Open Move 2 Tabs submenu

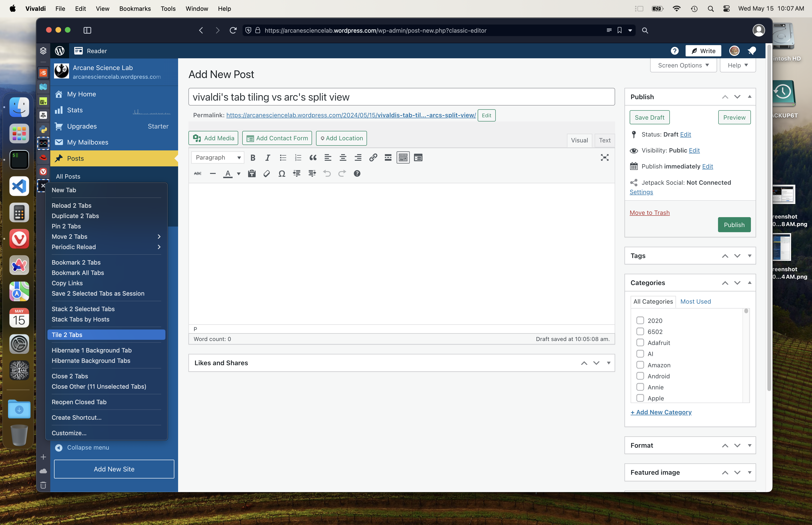106,237
